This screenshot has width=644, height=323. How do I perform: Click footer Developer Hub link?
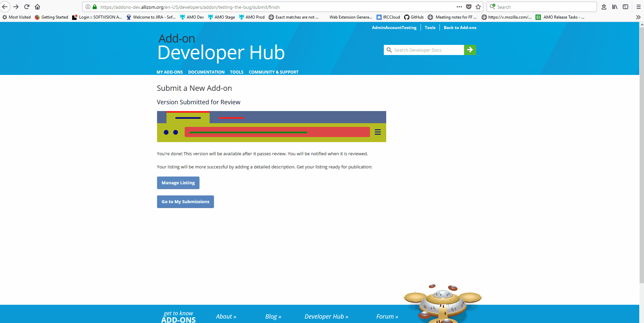tap(326, 317)
